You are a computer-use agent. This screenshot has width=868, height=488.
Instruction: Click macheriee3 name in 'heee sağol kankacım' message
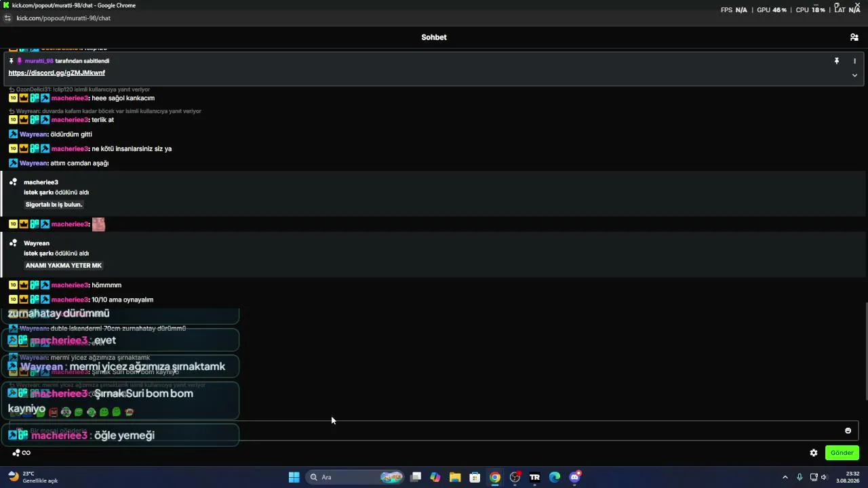point(70,98)
